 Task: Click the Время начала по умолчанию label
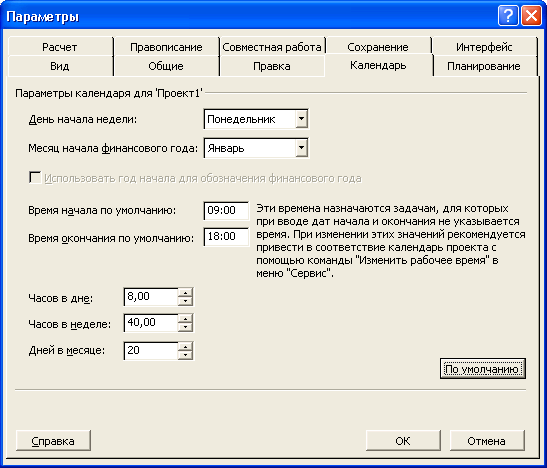pyautogui.click(x=102, y=211)
